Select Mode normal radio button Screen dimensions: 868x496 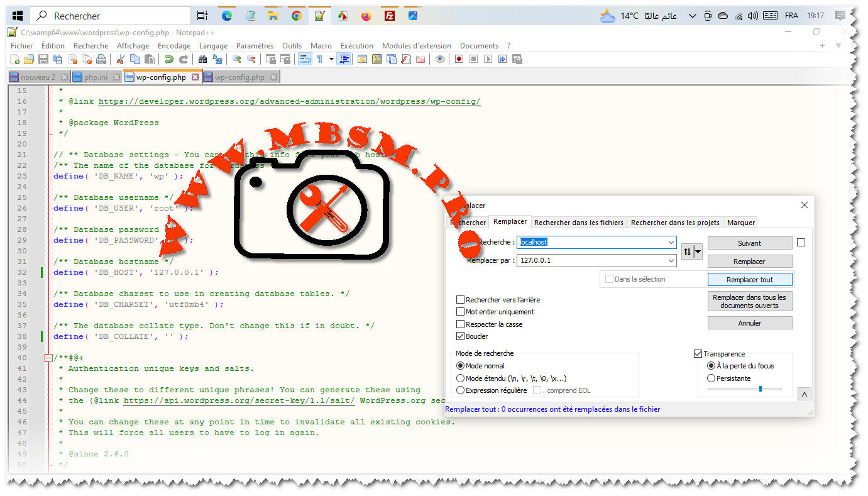coord(460,366)
